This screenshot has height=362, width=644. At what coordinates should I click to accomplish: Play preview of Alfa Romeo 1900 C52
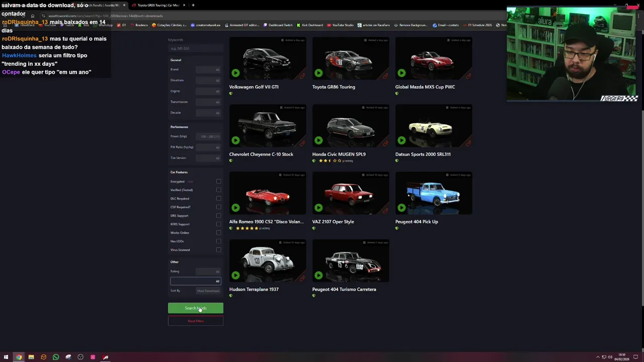[235, 208]
